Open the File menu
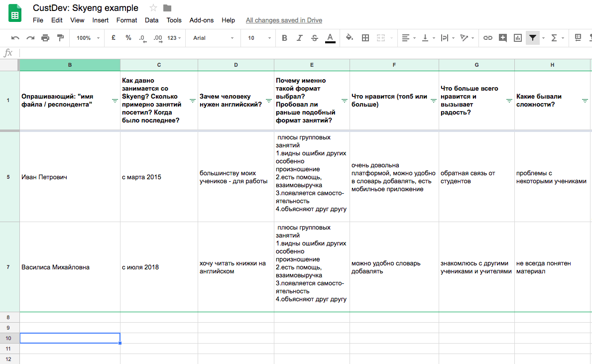Screen dimensions: 592x364 click(x=38, y=20)
